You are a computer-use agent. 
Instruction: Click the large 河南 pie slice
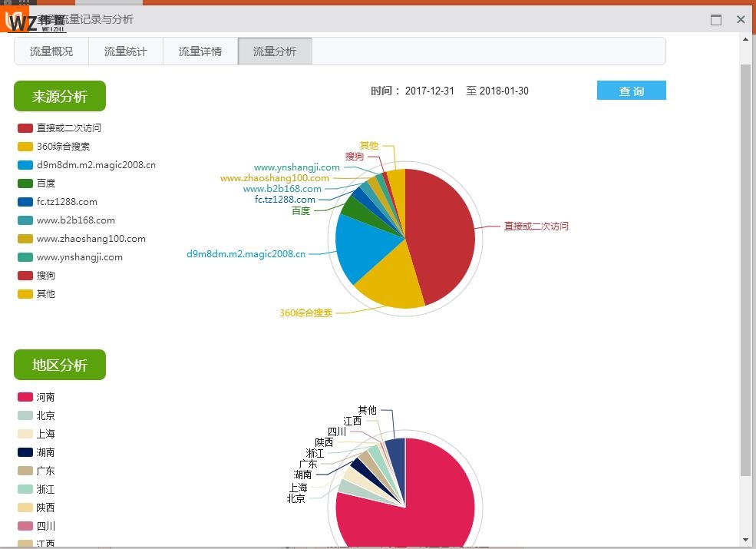pos(414,507)
